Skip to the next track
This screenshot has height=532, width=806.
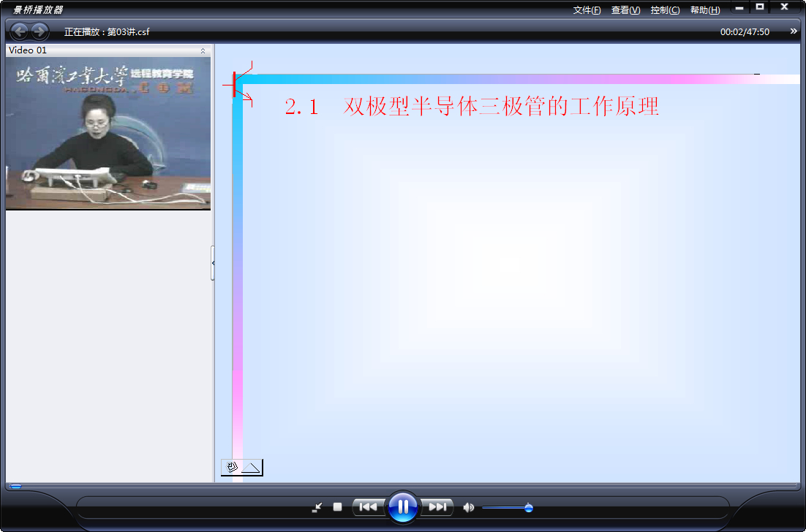coord(437,507)
